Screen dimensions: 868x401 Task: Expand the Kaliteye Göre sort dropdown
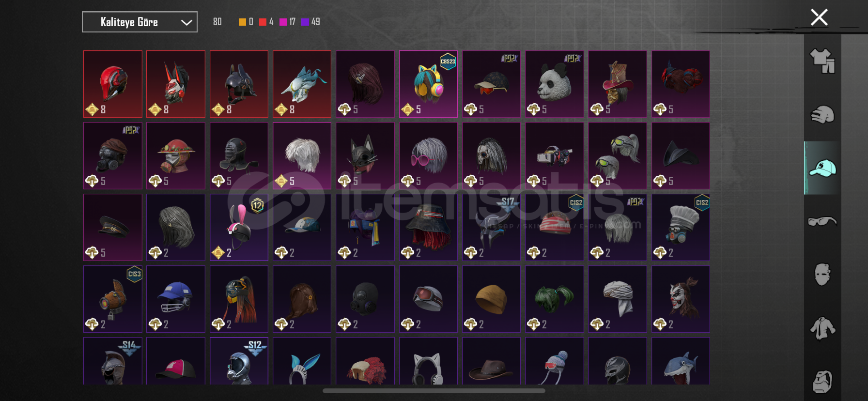139,22
